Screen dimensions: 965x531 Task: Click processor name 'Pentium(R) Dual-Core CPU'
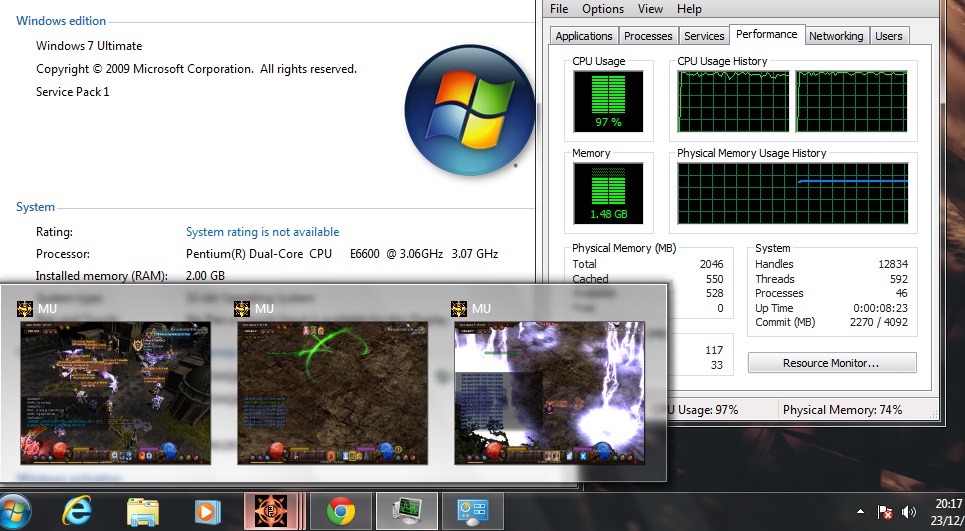(259, 254)
